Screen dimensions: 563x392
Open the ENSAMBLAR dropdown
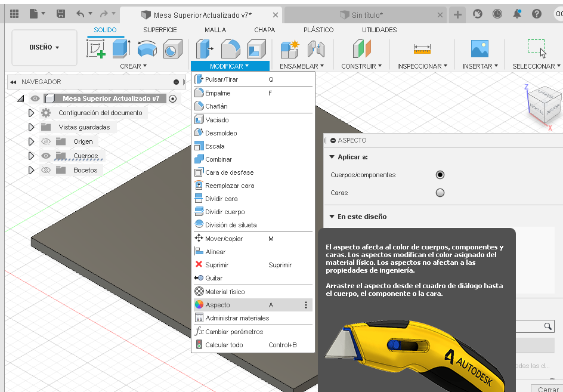302,66
